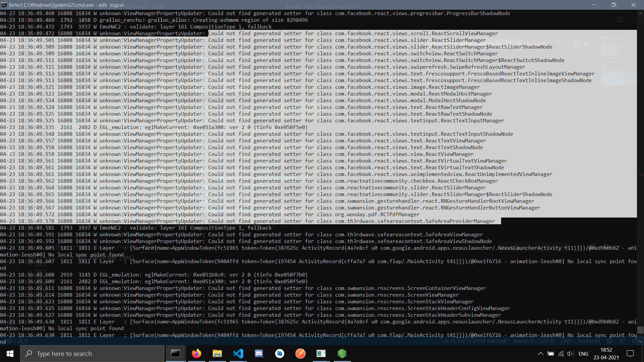Expand the hidden system tray icons chevron
This screenshot has width=644, height=362.
540,354
